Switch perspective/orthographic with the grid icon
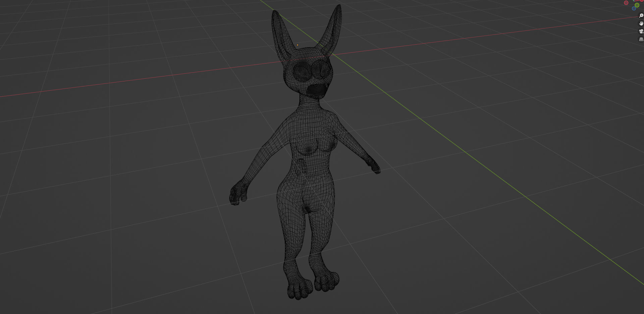The height and width of the screenshot is (314, 644). [x=641, y=39]
